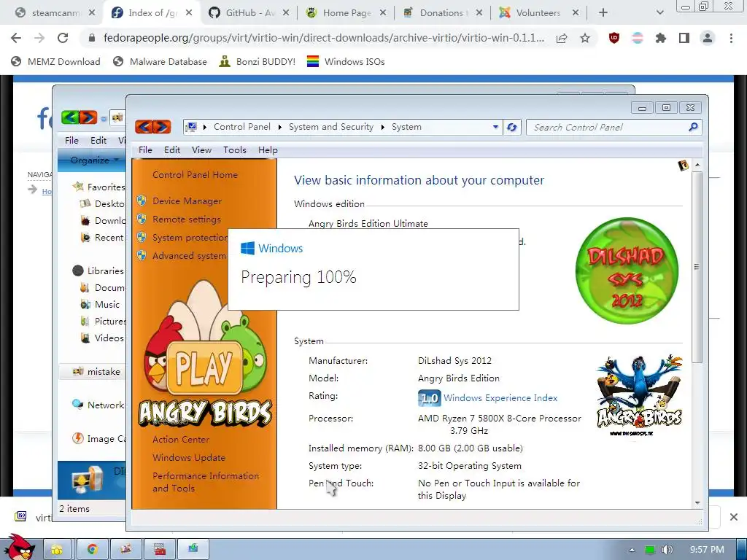Open the Edit menu in System window
The height and width of the screenshot is (560, 747).
[x=172, y=150]
